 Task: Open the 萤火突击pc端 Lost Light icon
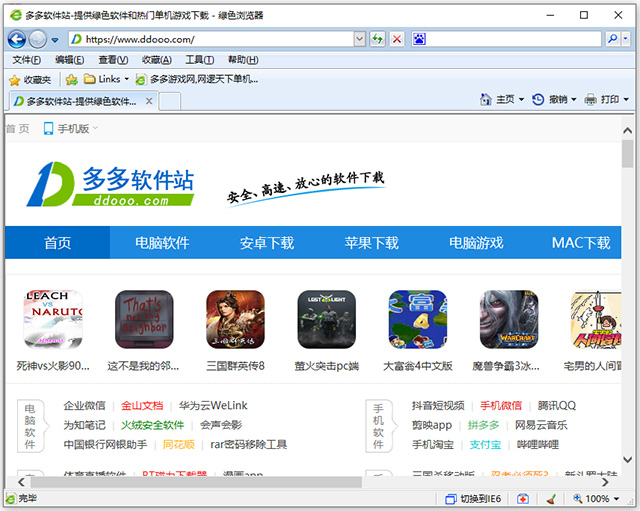tap(327, 319)
